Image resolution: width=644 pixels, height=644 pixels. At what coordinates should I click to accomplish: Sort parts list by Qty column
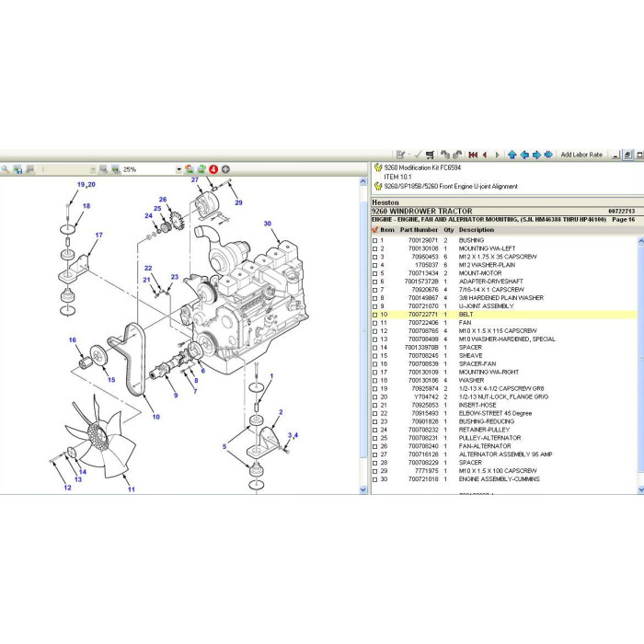click(449, 230)
